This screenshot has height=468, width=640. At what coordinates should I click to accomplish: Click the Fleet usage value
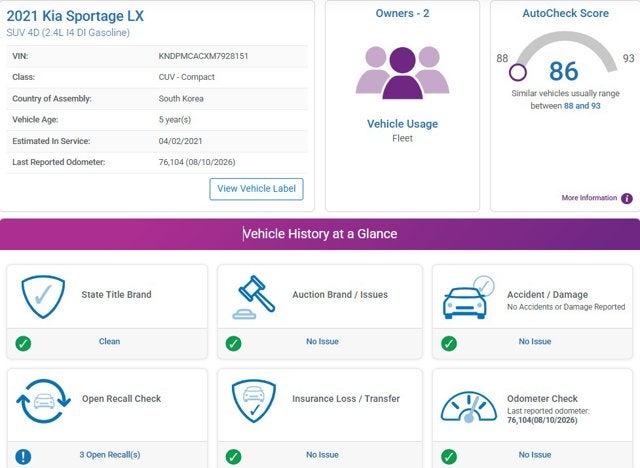[x=402, y=138]
